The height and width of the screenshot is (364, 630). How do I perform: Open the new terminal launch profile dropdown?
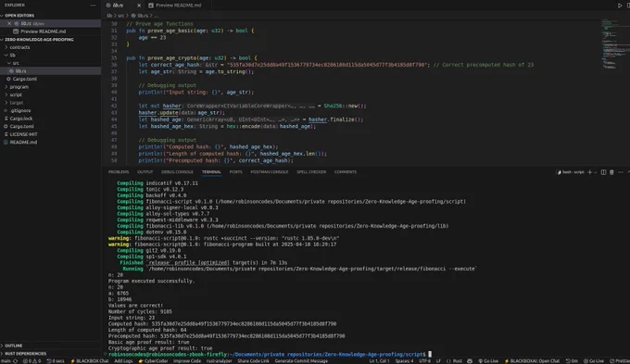click(595, 172)
